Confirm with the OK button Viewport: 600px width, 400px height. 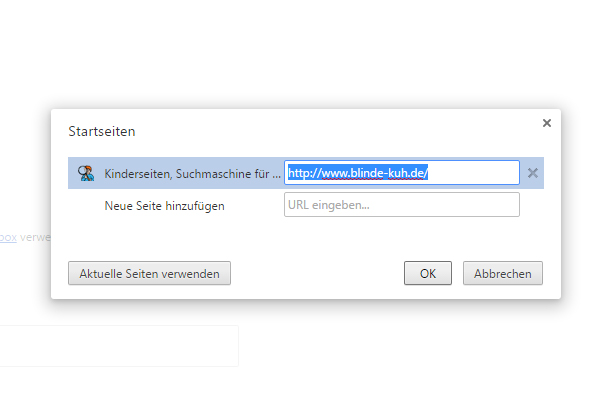[x=428, y=273]
